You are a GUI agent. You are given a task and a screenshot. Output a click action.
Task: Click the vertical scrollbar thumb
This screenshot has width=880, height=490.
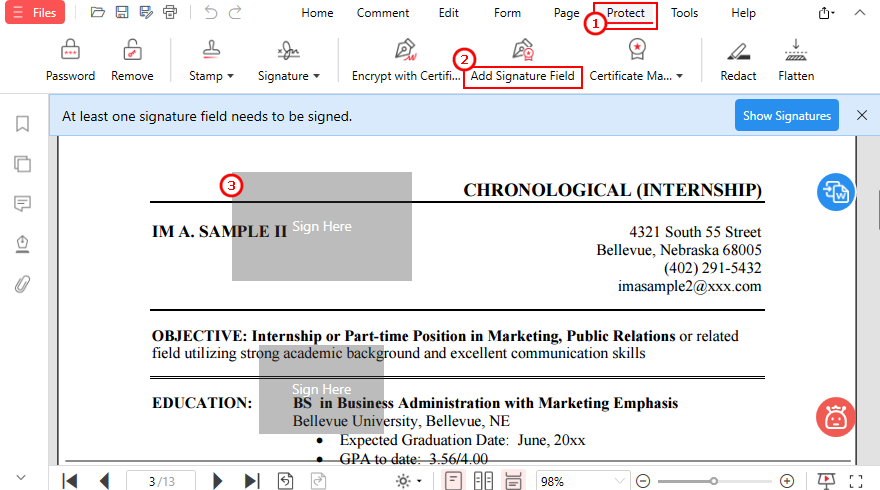877,210
